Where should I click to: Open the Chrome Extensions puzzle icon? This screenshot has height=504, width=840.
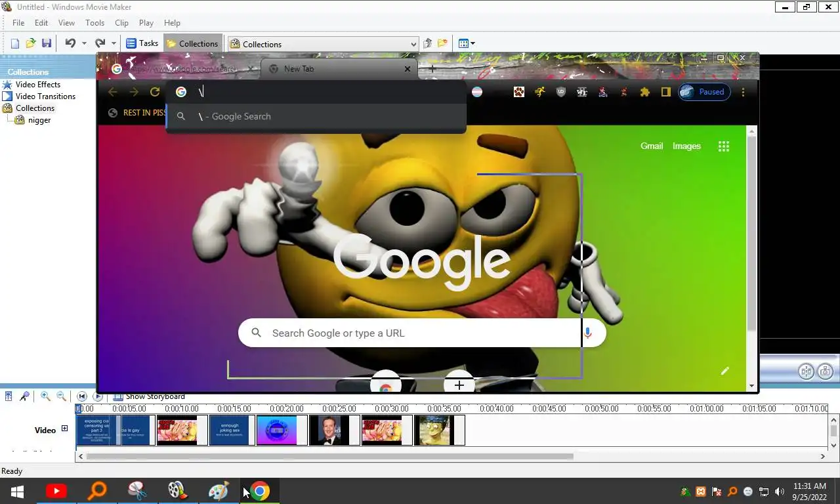[644, 92]
